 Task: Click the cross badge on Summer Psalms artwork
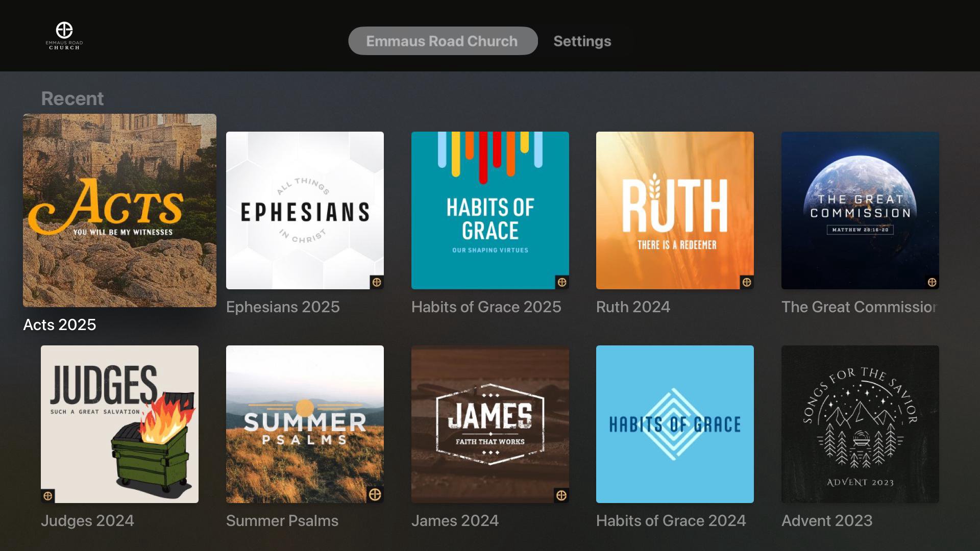(x=375, y=494)
